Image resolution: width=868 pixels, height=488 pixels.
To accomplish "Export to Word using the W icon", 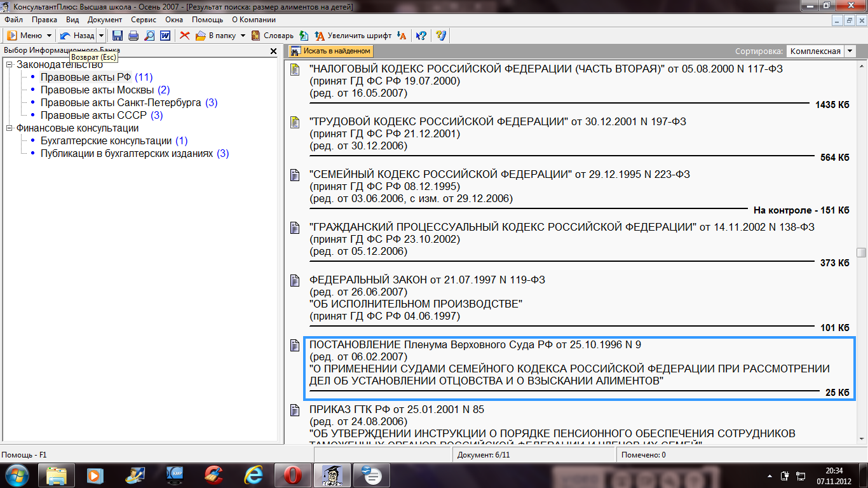I will point(165,36).
